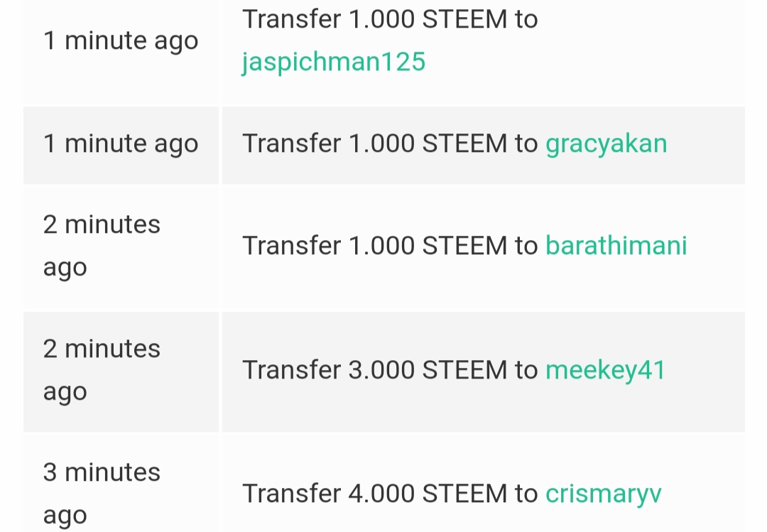Open the jaspichman125 profile link
The width and height of the screenshot is (767, 532).
click(333, 62)
